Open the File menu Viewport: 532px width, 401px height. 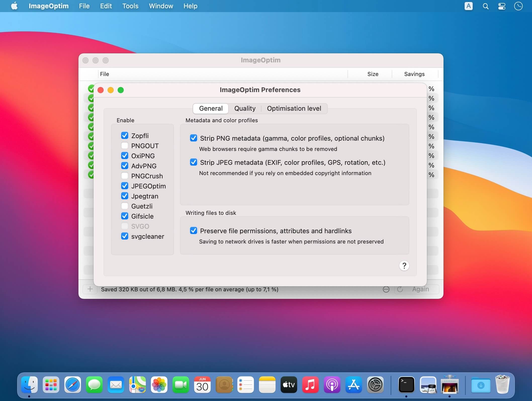pyautogui.click(x=84, y=6)
